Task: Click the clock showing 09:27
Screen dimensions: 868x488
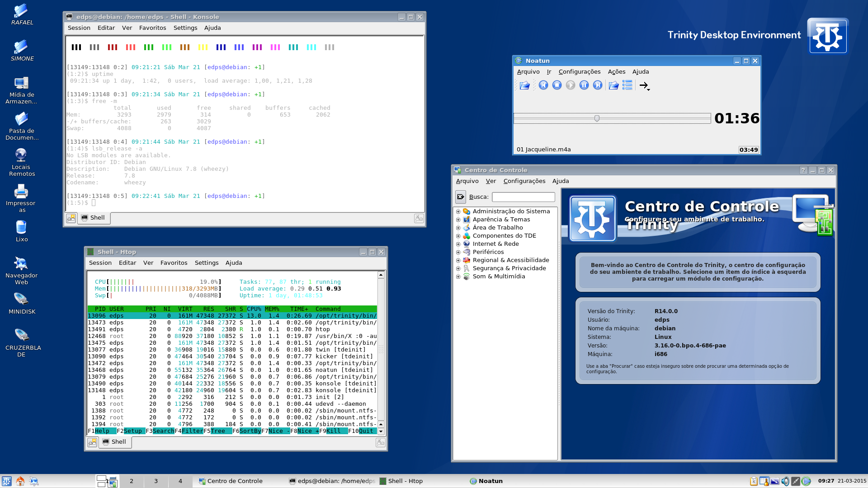Action: click(x=826, y=481)
